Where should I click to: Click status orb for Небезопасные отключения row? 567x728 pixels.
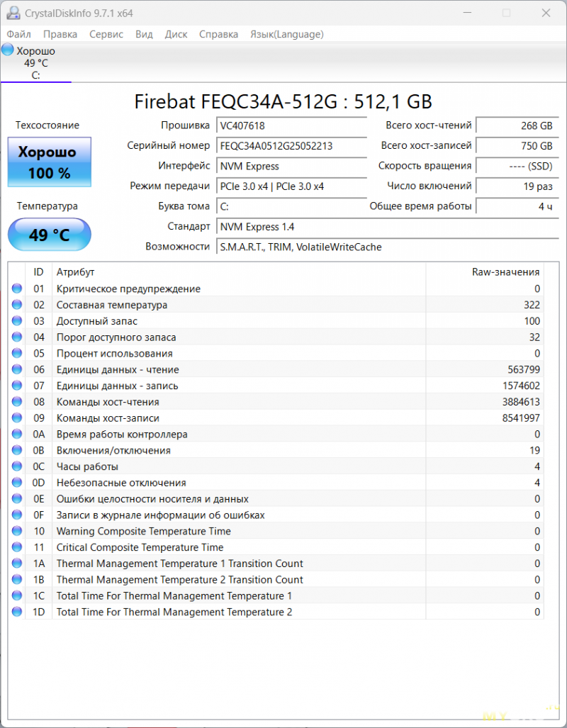pyautogui.click(x=17, y=483)
